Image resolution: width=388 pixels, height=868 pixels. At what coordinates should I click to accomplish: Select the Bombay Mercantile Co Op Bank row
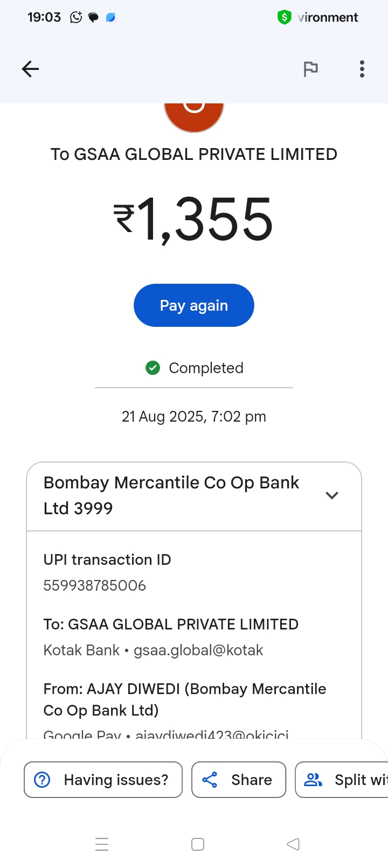(x=171, y=495)
